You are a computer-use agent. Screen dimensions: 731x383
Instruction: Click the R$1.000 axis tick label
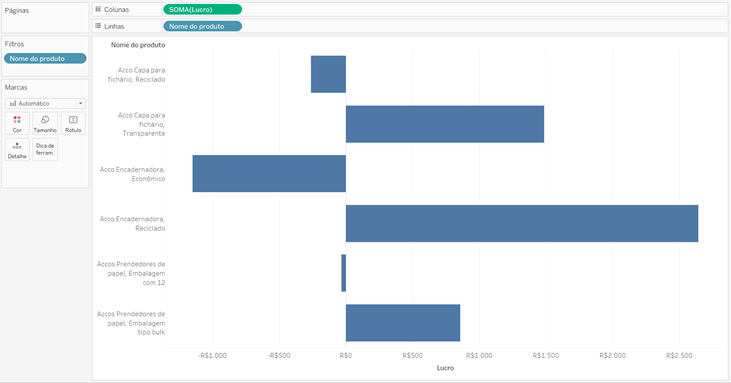479,356
